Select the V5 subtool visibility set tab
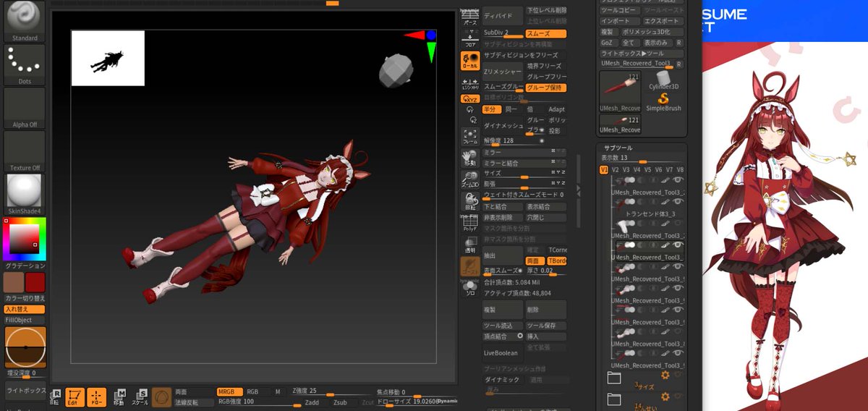Image resolution: width=868 pixels, height=411 pixels. (648, 170)
